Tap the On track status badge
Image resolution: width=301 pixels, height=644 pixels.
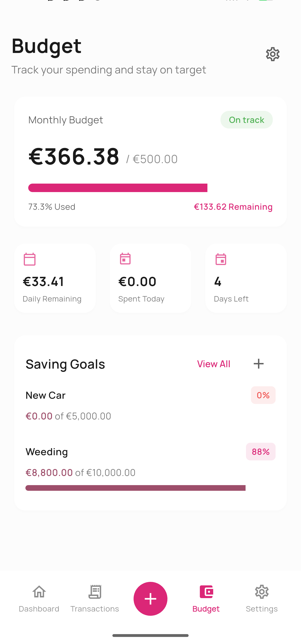246,120
